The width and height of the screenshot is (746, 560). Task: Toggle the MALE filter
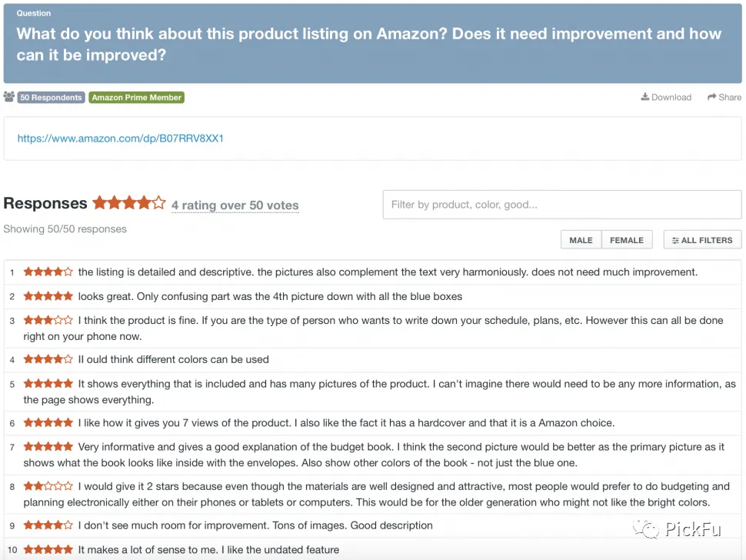point(581,240)
